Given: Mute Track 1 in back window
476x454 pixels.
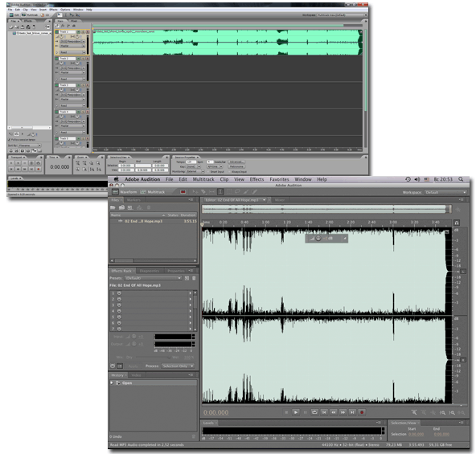Looking at the screenshot, I should coord(79,31).
